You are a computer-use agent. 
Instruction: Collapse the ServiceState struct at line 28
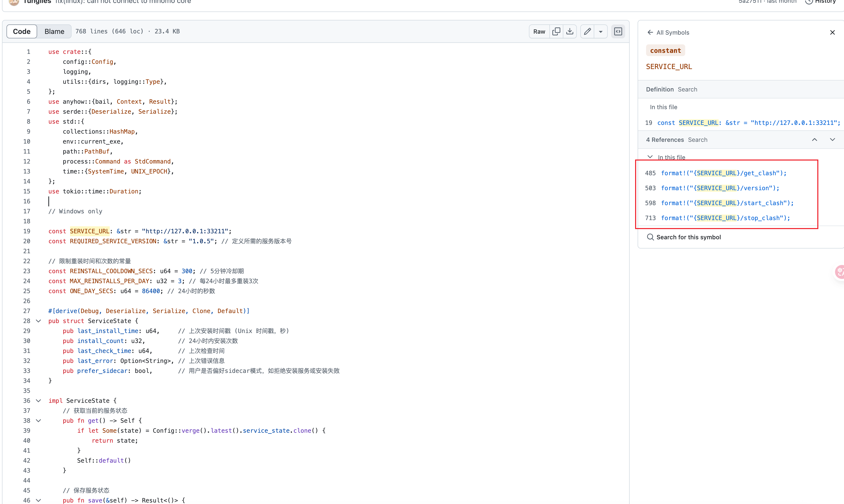pos(38,321)
